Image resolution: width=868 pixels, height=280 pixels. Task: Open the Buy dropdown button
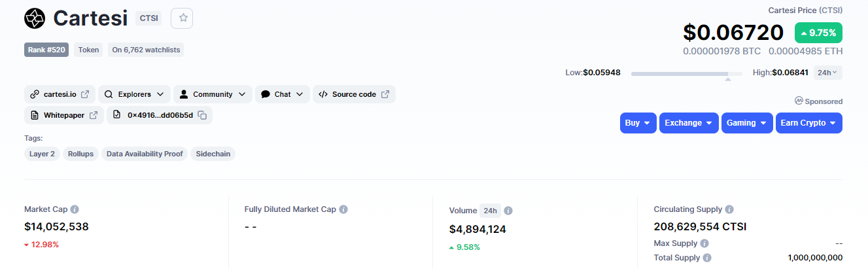[x=638, y=123]
